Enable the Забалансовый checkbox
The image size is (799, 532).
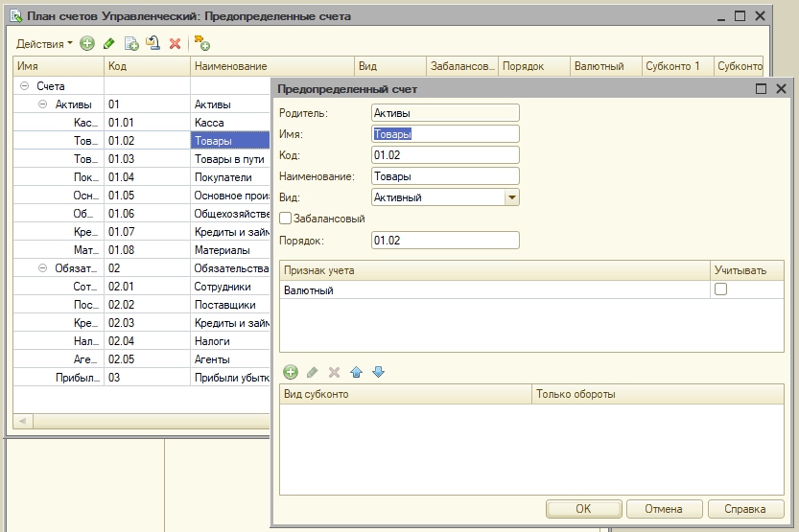285,219
